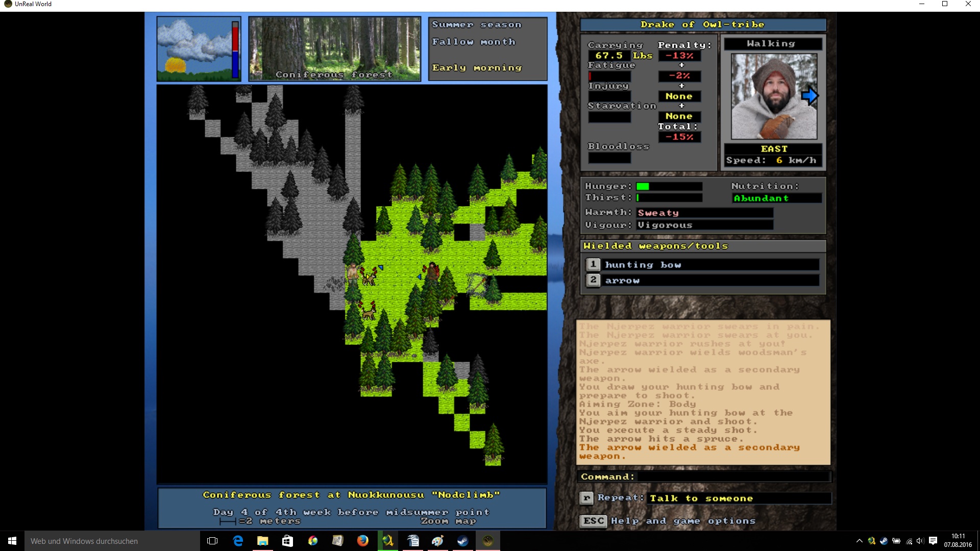Click the 'Drake of Owl-tribe' title bar

(x=703, y=24)
